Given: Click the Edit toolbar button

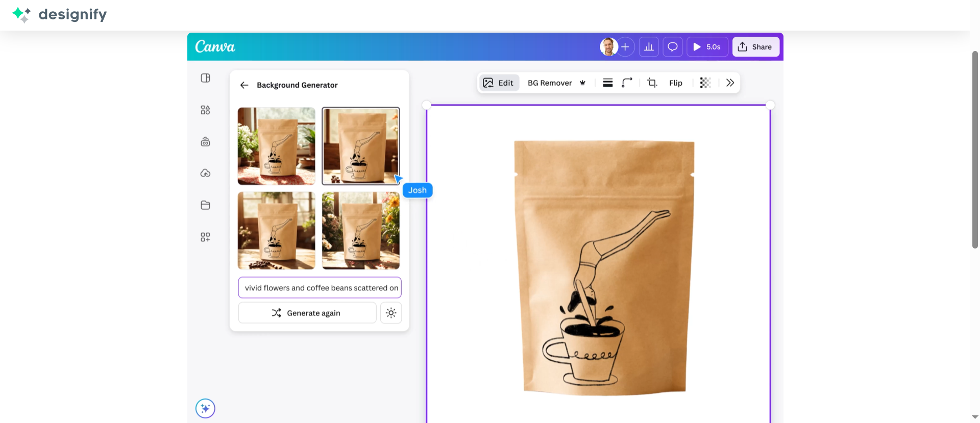Looking at the screenshot, I should 499,83.
